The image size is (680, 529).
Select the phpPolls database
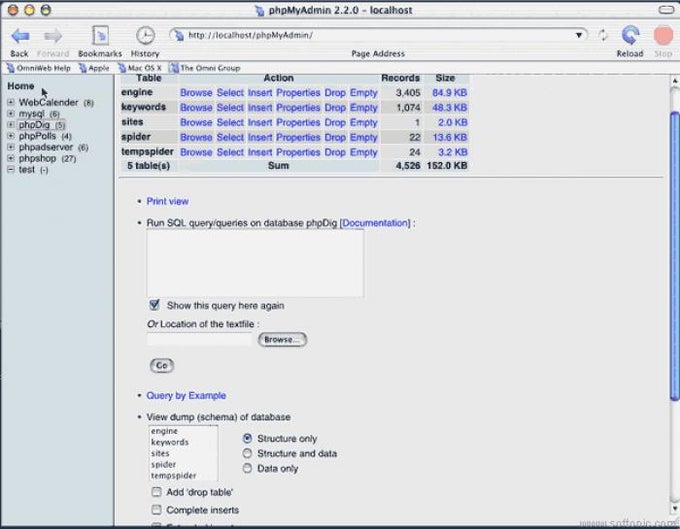(37, 136)
